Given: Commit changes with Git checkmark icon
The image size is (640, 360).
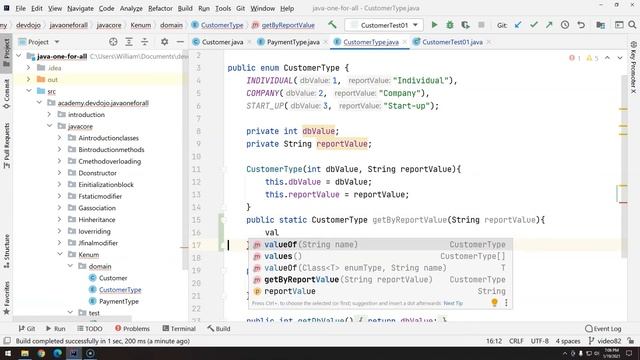Looking at the screenshot, I should (533, 25).
